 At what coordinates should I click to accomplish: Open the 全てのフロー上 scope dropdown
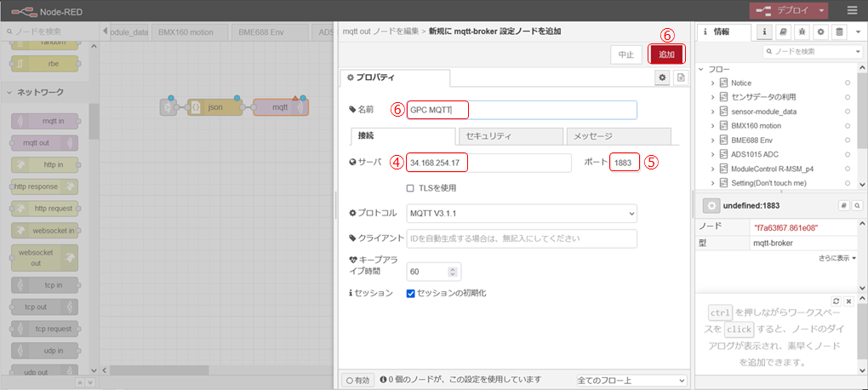tap(630, 381)
